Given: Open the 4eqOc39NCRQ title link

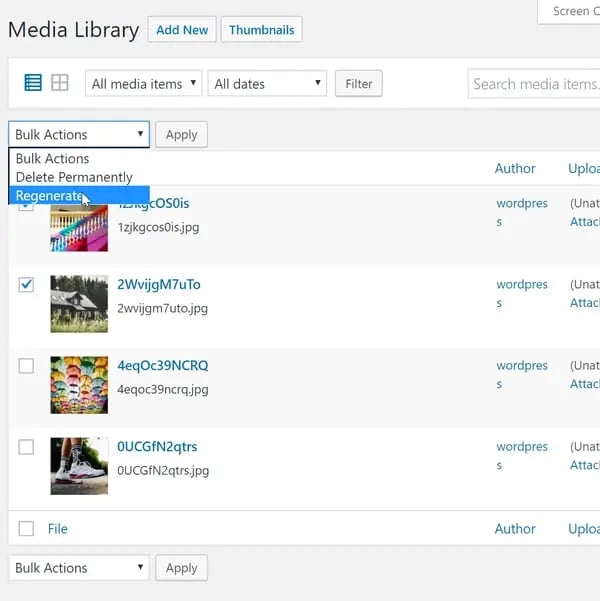Looking at the screenshot, I should coord(162,365).
